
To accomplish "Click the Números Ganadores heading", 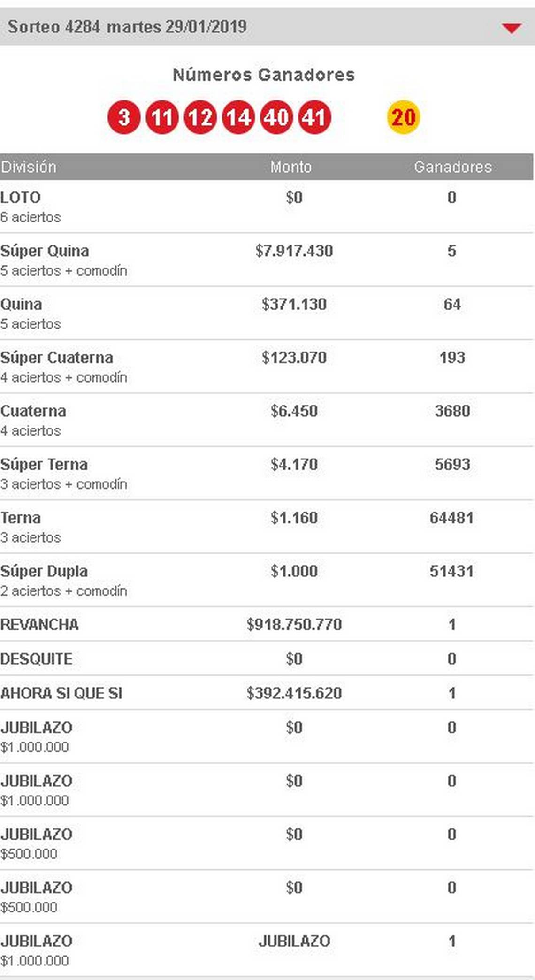I will pyautogui.click(x=264, y=75).
